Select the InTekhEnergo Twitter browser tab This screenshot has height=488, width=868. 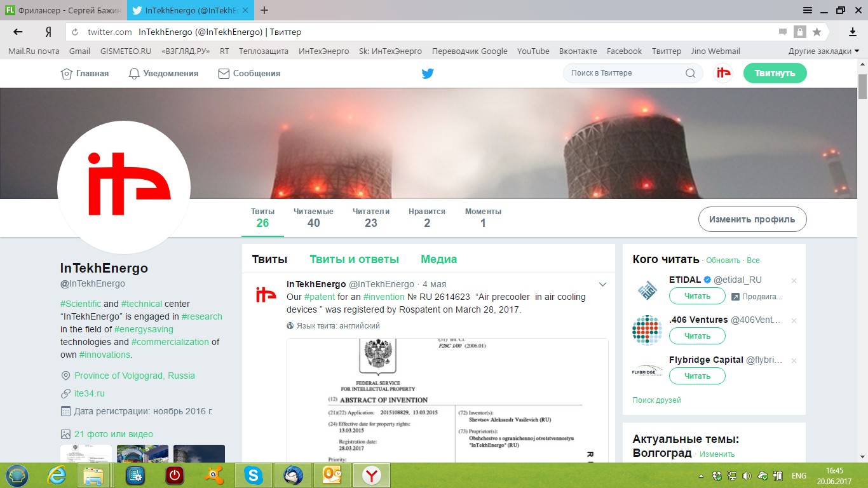pyautogui.click(x=191, y=10)
